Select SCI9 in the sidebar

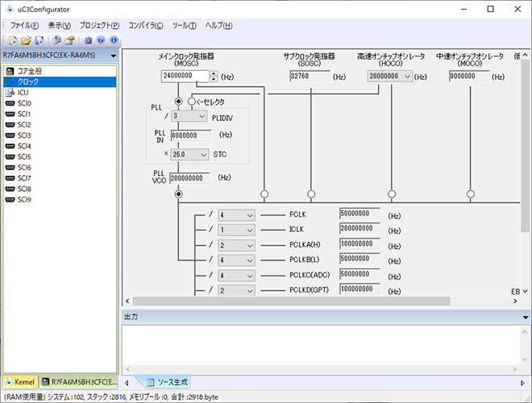60,199
